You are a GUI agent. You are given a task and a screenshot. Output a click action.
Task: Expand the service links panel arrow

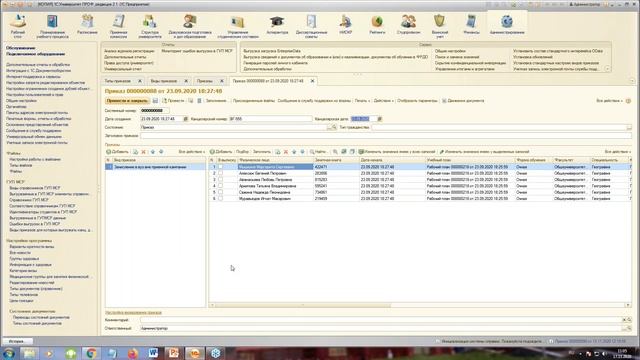click(x=607, y=69)
